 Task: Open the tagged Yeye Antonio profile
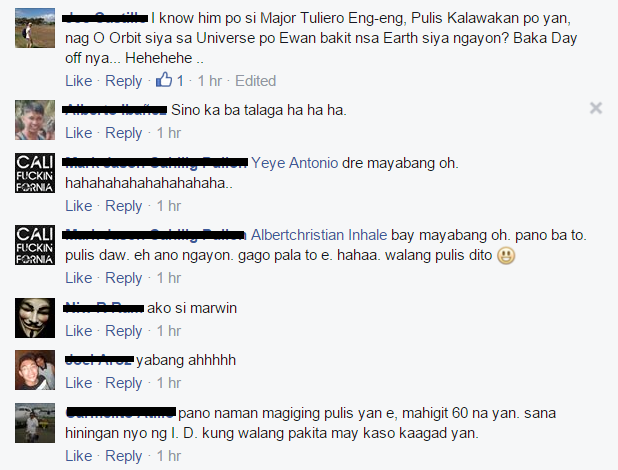(x=294, y=163)
